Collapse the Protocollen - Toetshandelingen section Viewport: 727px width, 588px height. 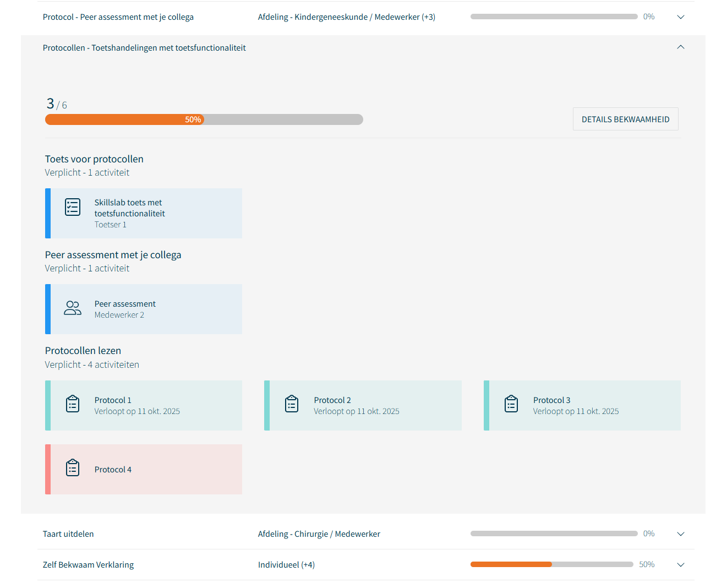[681, 47]
